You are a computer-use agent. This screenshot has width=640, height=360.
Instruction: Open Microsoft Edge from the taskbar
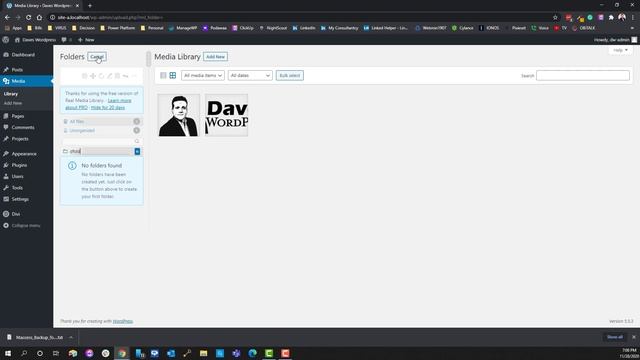click(x=252, y=353)
